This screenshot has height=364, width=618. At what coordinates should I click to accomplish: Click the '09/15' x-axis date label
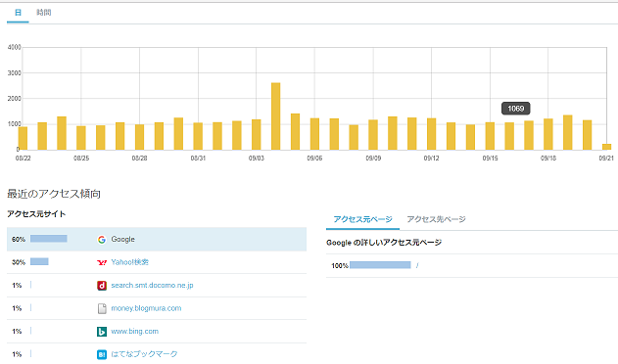coord(490,158)
